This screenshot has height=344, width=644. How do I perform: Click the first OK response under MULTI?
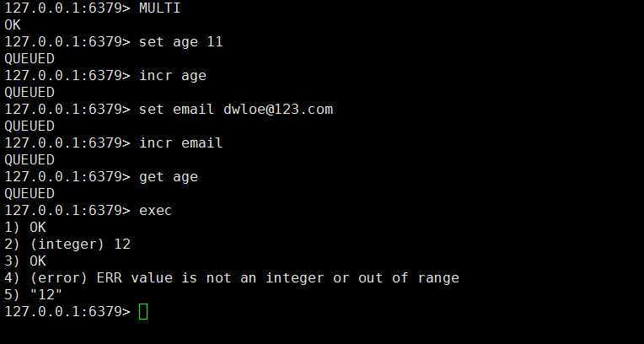[13, 25]
